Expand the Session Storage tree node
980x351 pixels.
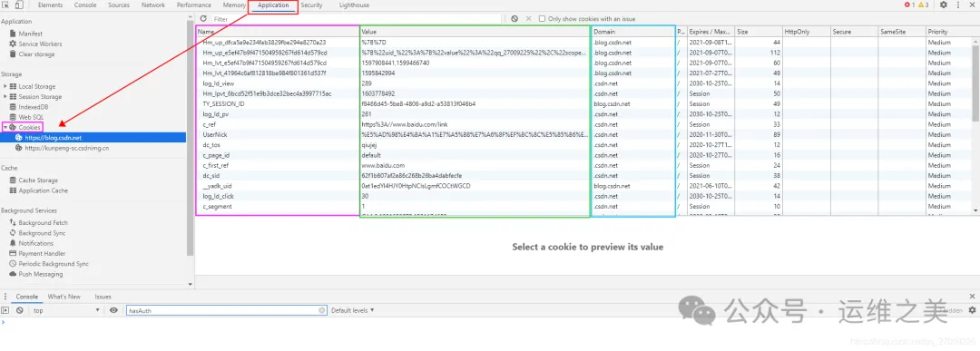[x=5, y=97]
